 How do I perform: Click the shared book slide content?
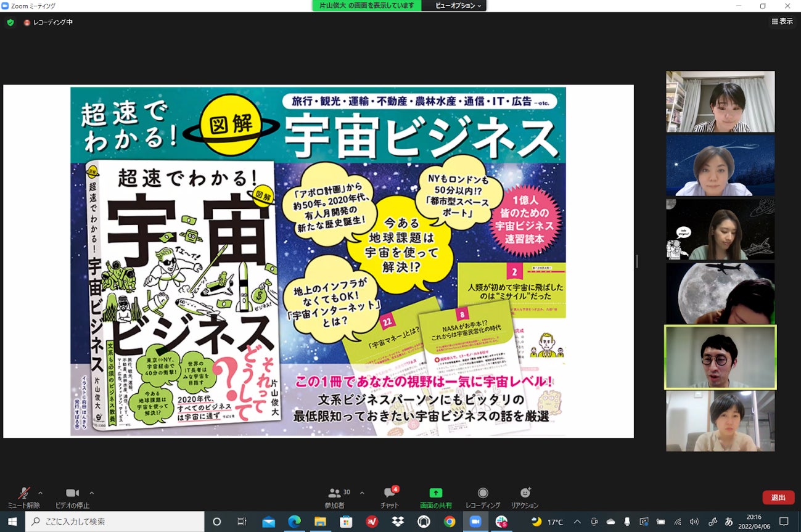point(318,261)
